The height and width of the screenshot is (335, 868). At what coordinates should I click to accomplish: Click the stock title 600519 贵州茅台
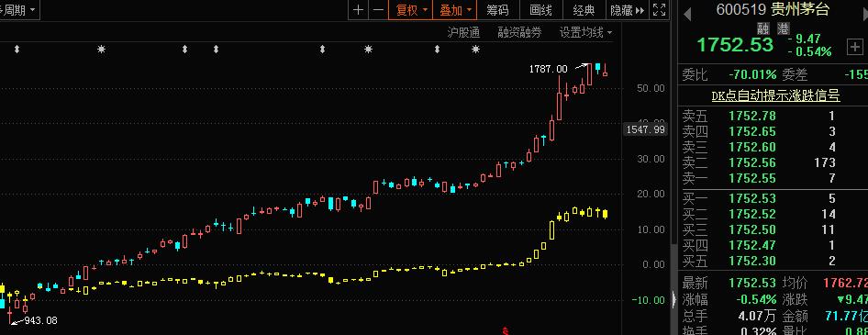773,9
